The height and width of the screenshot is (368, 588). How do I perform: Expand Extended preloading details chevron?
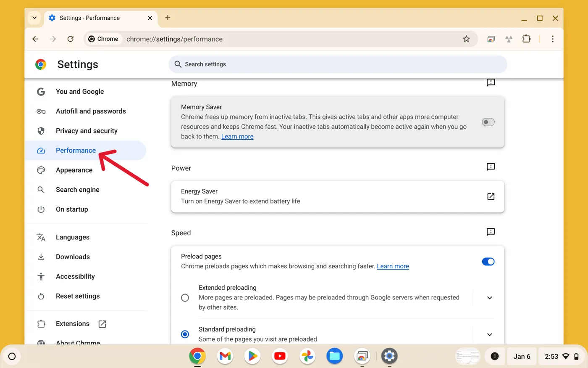tap(489, 298)
